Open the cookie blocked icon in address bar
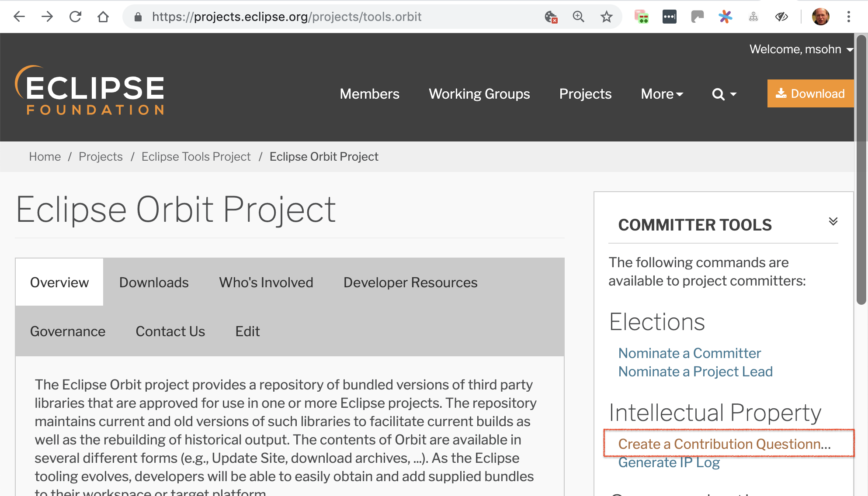This screenshot has width=868, height=496. pos(551,17)
